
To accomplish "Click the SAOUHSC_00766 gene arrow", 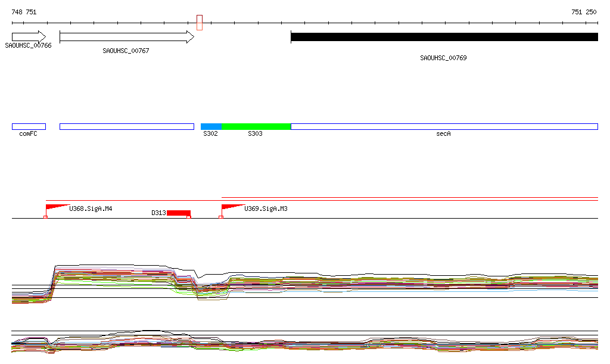I will (29, 37).
